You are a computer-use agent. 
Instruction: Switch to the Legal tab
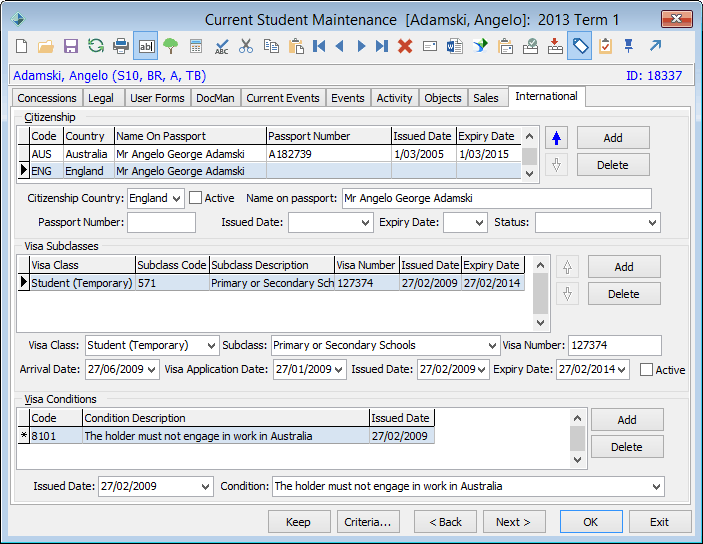pos(101,98)
